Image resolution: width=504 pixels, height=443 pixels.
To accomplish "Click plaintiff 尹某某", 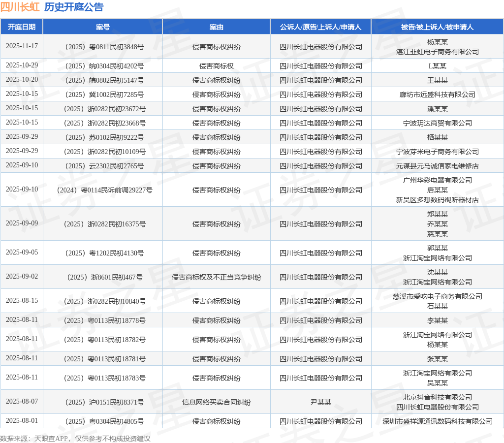I will (x=321, y=402).
